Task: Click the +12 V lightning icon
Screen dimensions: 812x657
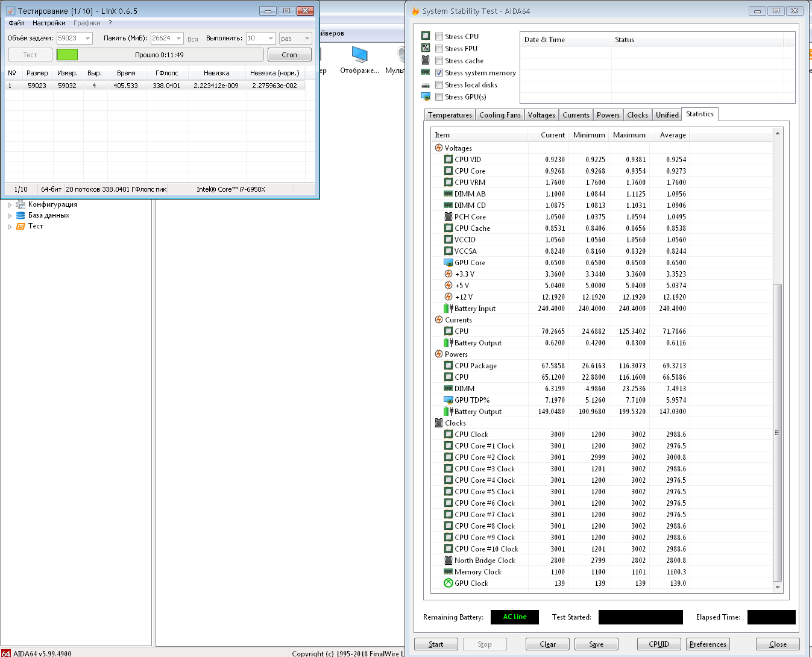Action: click(448, 297)
